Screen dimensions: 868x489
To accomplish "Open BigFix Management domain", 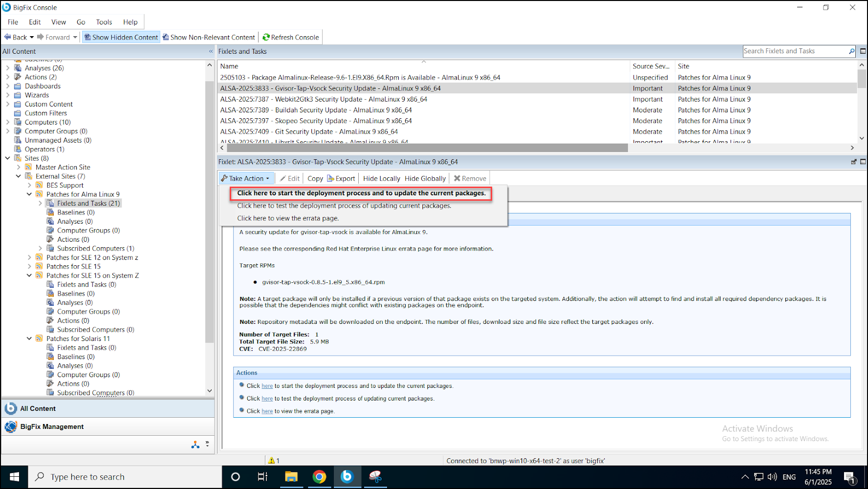I will (x=52, y=426).
